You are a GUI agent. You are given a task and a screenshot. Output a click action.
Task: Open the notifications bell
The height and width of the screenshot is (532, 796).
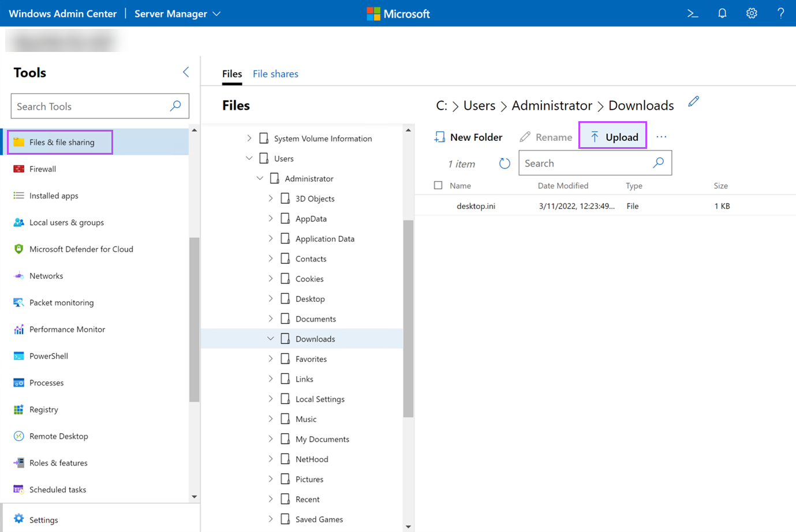pos(722,13)
